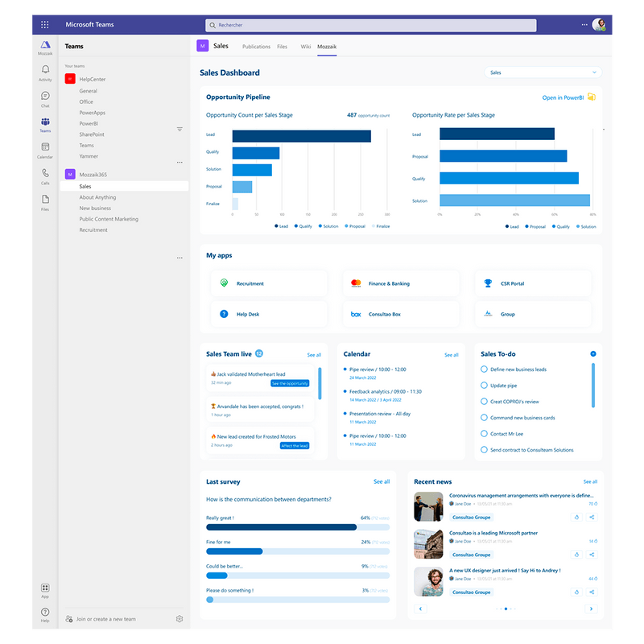Open manage teams gear icon
The width and height of the screenshot is (644, 644).
180,619
